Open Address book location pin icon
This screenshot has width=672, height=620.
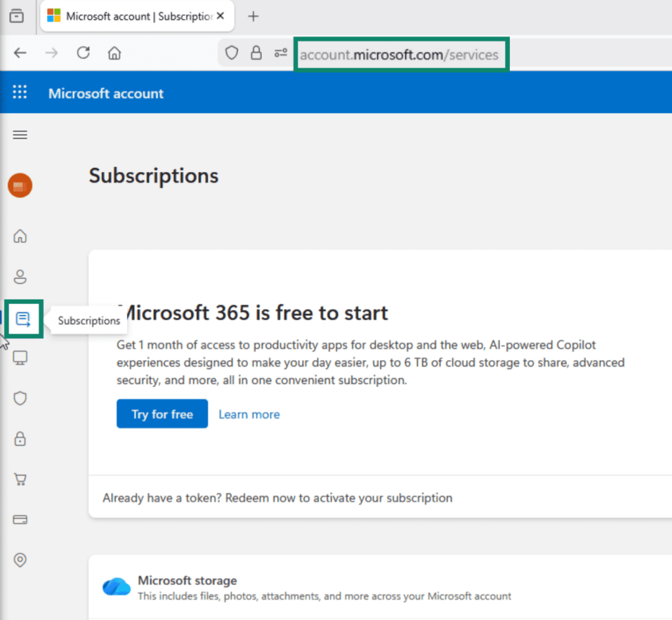point(20,560)
